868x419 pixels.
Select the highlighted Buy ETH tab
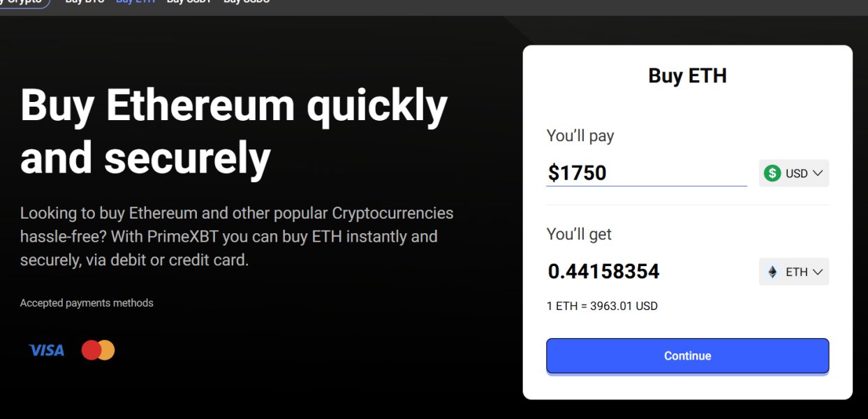click(135, 2)
